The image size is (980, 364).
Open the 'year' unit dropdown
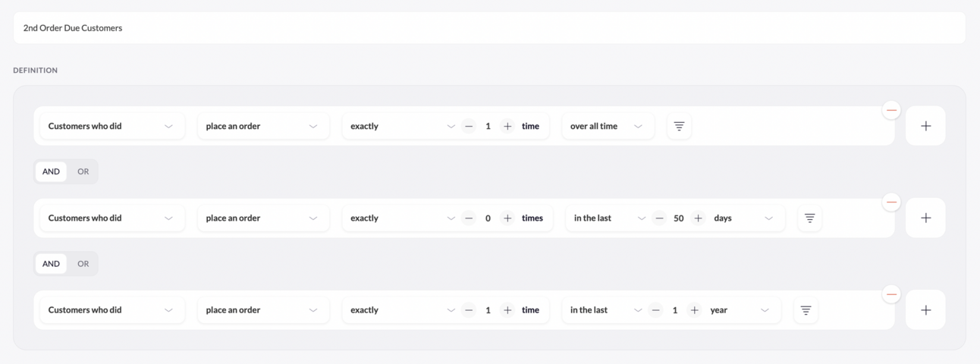pyautogui.click(x=740, y=310)
